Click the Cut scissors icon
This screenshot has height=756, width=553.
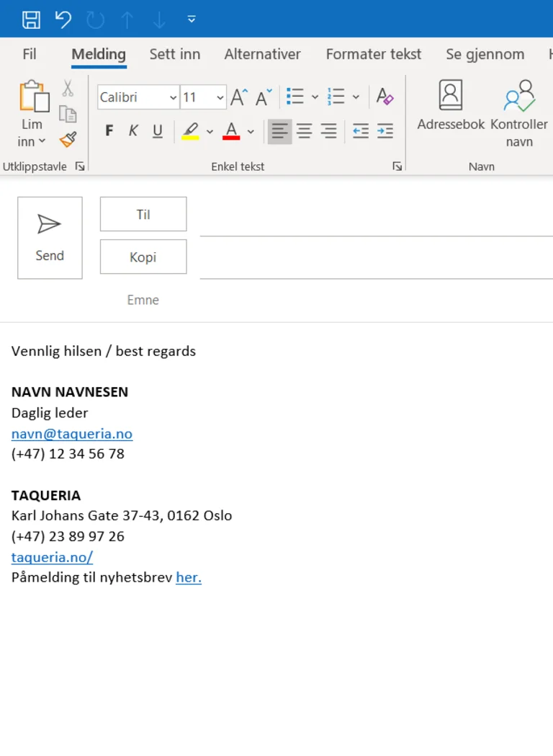(x=68, y=89)
